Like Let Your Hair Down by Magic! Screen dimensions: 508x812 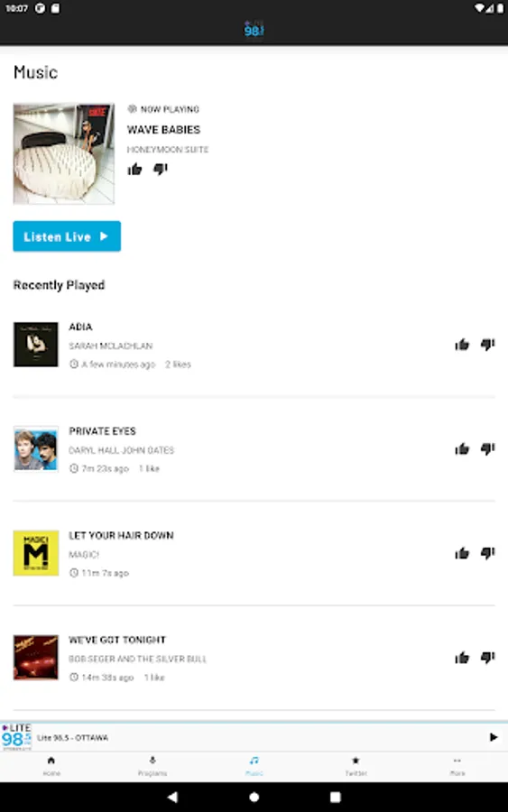(x=462, y=553)
